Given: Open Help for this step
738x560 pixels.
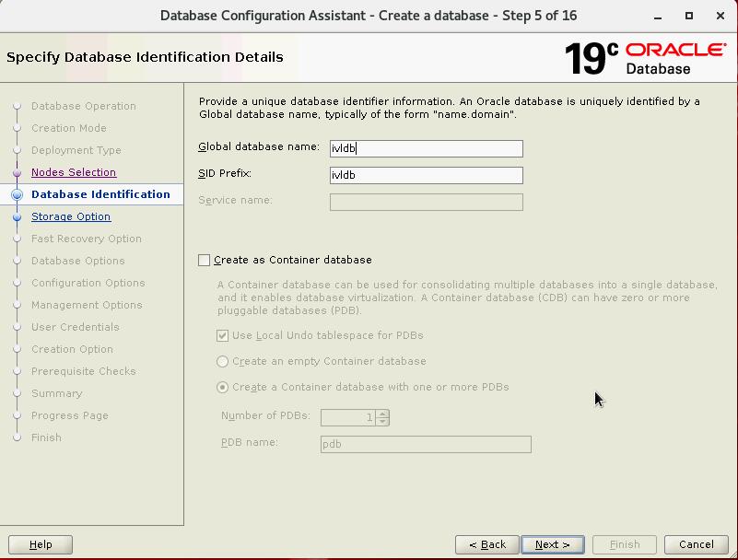Looking at the screenshot, I should [41, 544].
